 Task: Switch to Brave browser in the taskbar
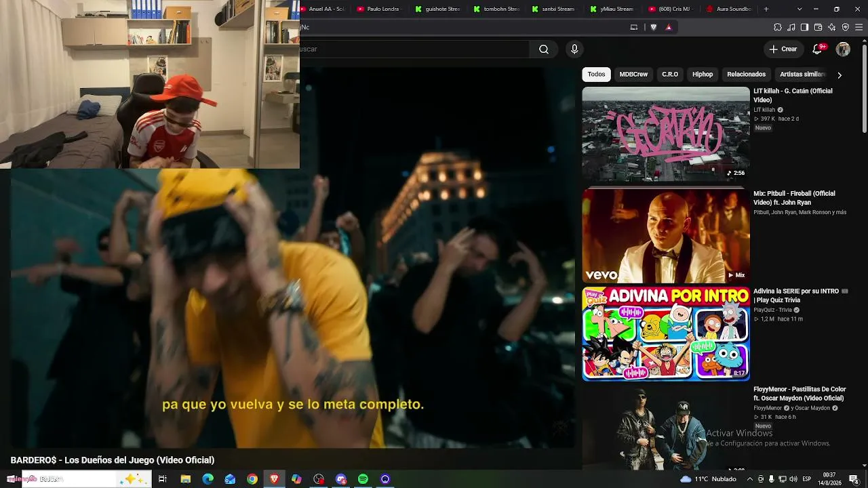point(274,479)
